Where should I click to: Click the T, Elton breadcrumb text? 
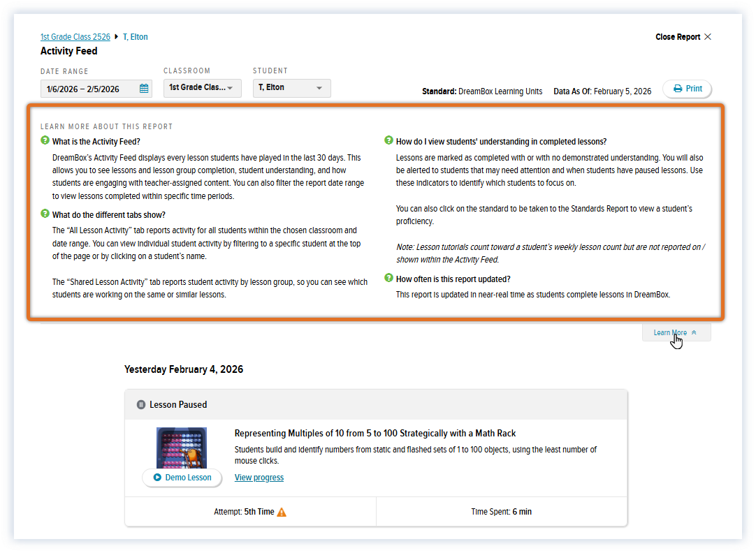(x=135, y=36)
